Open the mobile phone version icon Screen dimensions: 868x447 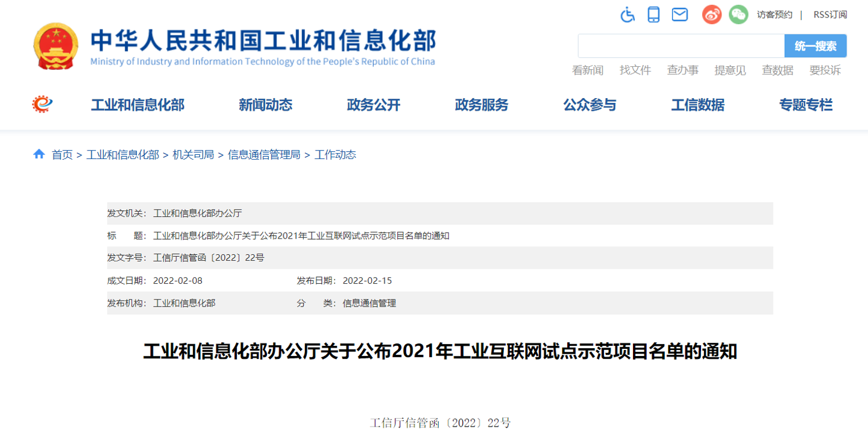653,14
